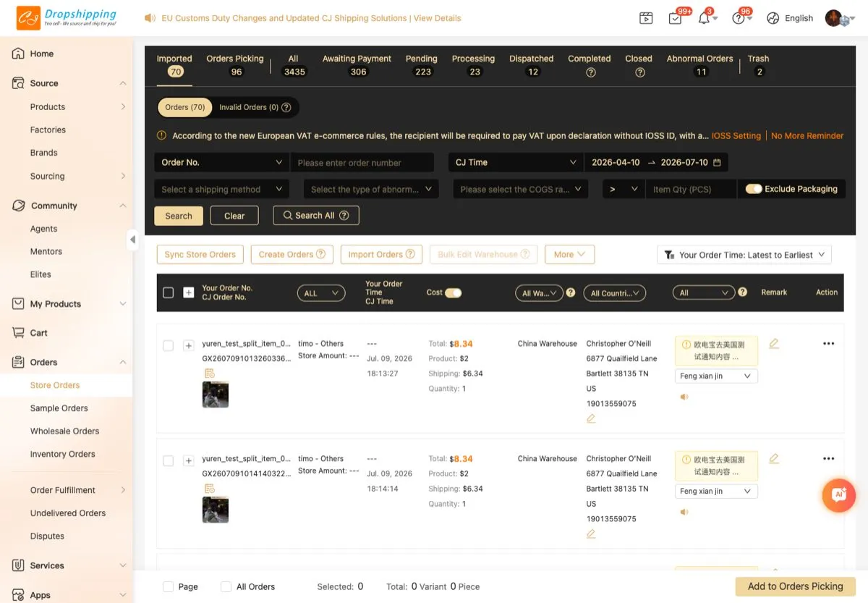Open the help question mark icon in header
Viewport: 868px width, 603px height.
(739, 18)
